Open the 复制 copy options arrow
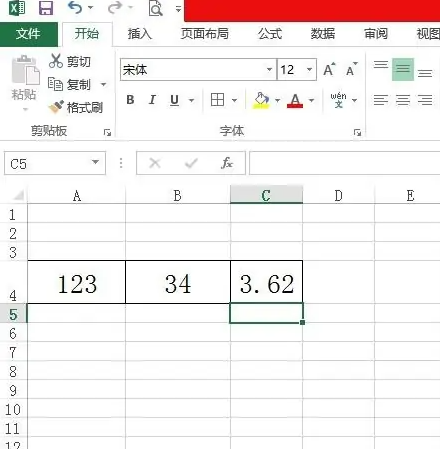 click(104, 84)
